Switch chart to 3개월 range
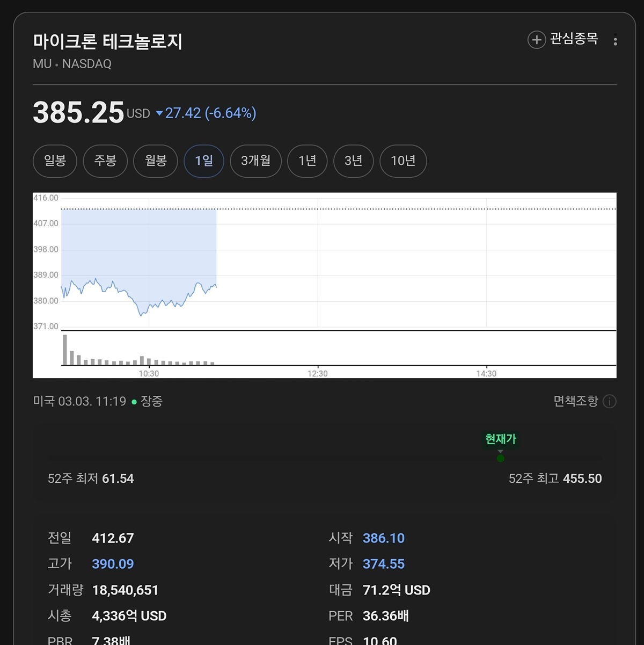The image size is (644, 645). [255, 161]
